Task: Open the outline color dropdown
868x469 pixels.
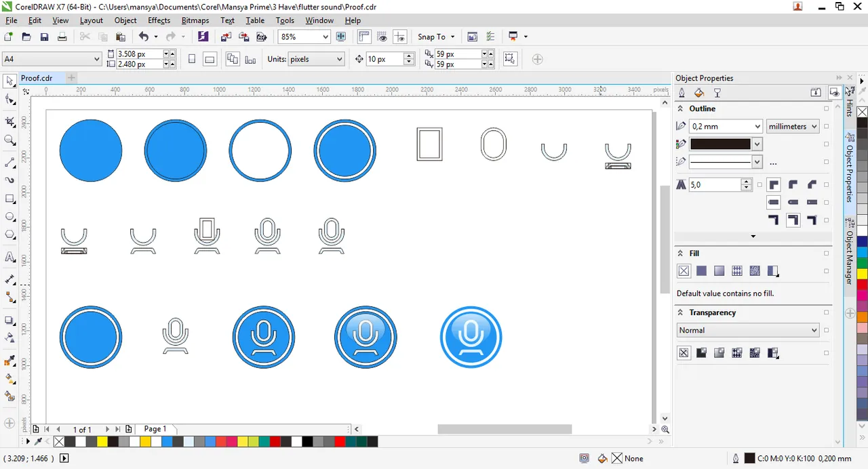Action: [757, 144]
